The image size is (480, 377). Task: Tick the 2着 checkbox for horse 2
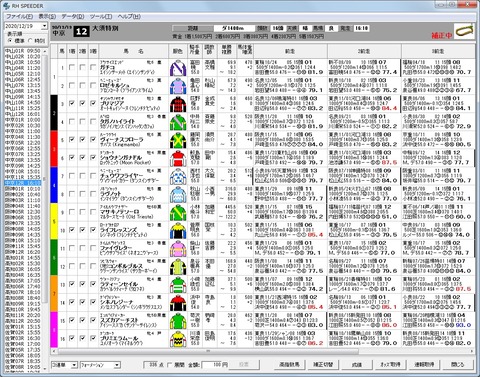[82, 86]
